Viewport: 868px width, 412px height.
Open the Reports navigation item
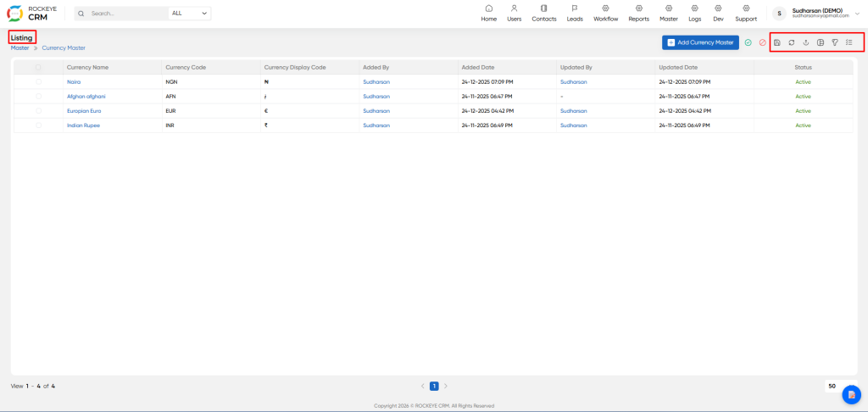point(639,14)
